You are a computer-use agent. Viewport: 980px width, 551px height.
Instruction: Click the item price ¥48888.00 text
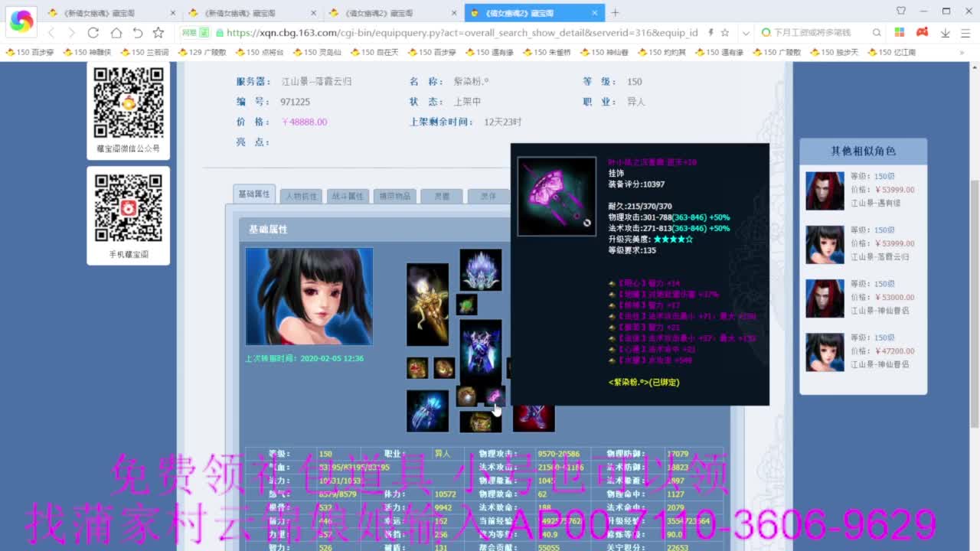click(x=305, y=122)
